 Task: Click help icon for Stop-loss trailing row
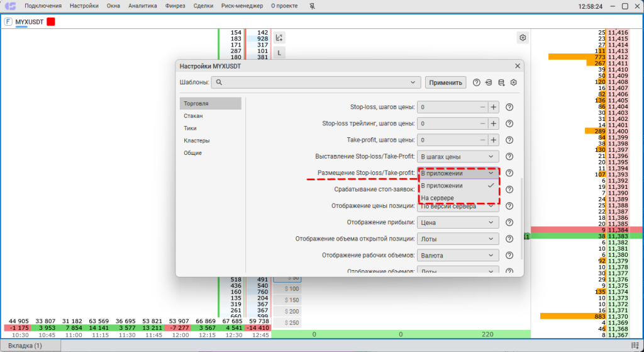click(509, 123)
